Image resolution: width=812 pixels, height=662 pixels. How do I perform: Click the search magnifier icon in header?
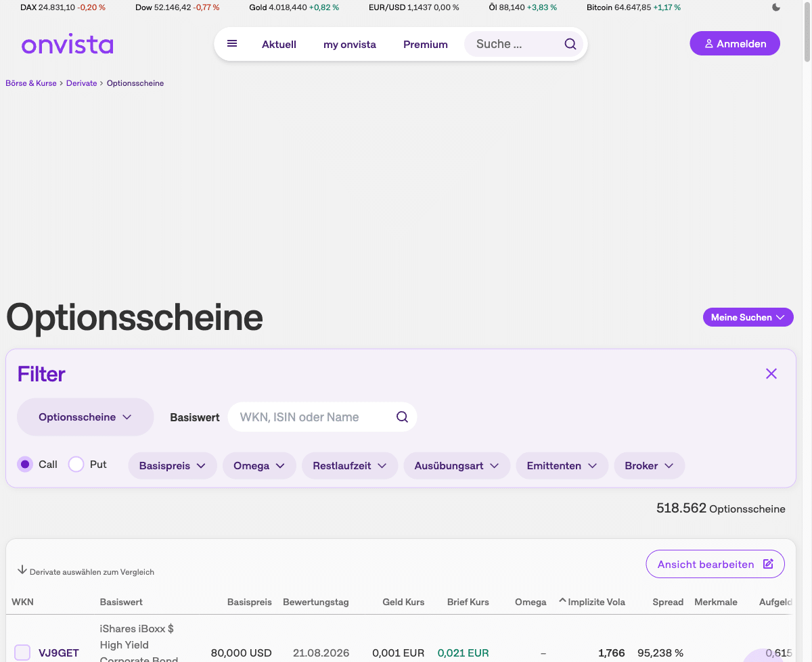click(x=570, y=44)
